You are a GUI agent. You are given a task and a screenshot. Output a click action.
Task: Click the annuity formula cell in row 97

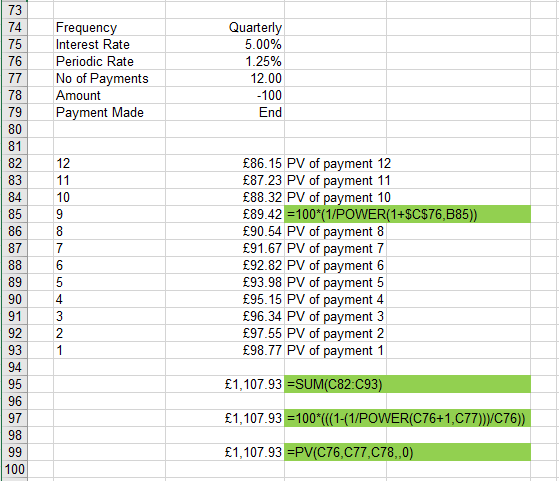pyautogui.click(x=407, y=418)
